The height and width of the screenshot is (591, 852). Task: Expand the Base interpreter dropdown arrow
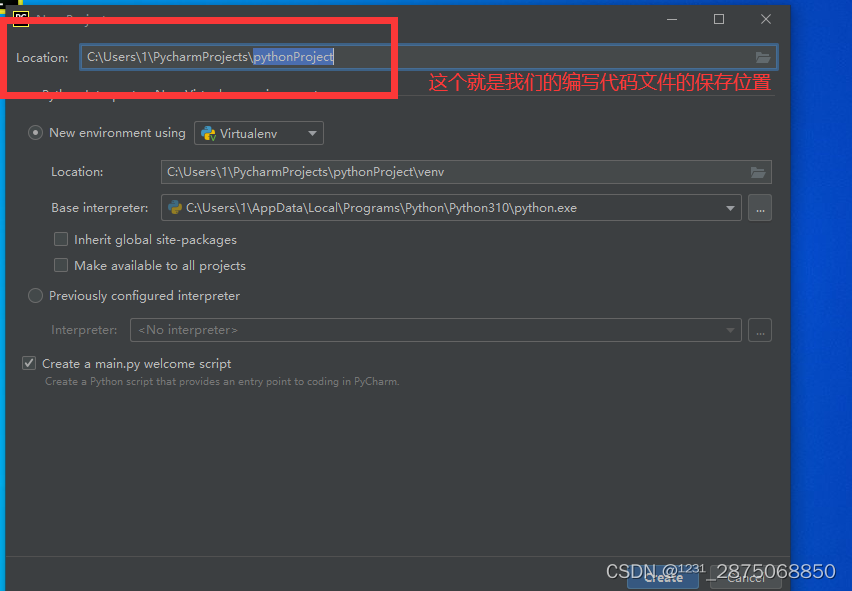730,208
